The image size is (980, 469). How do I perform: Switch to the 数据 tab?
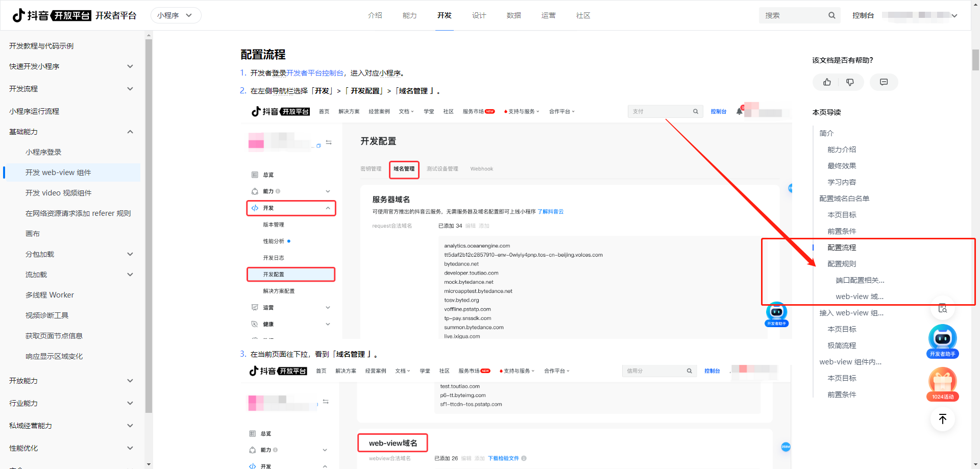coord(514,15)
